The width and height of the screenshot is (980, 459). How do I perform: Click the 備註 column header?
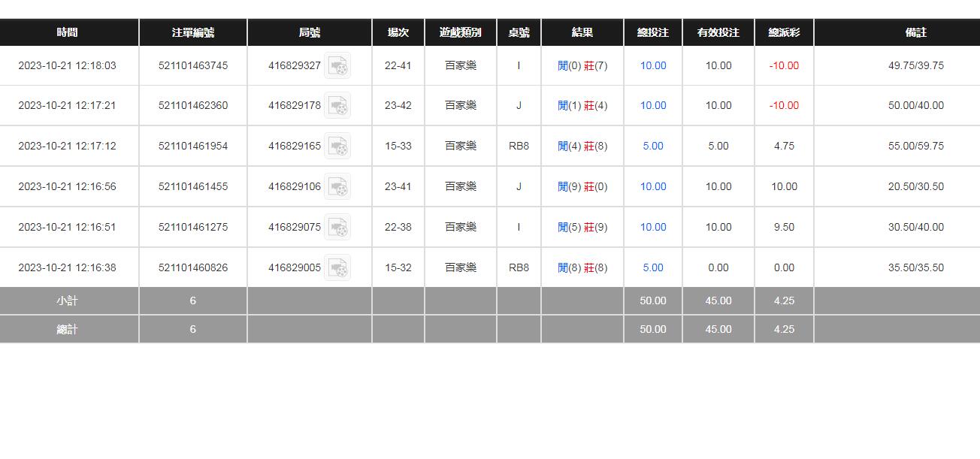click(916, 33)
